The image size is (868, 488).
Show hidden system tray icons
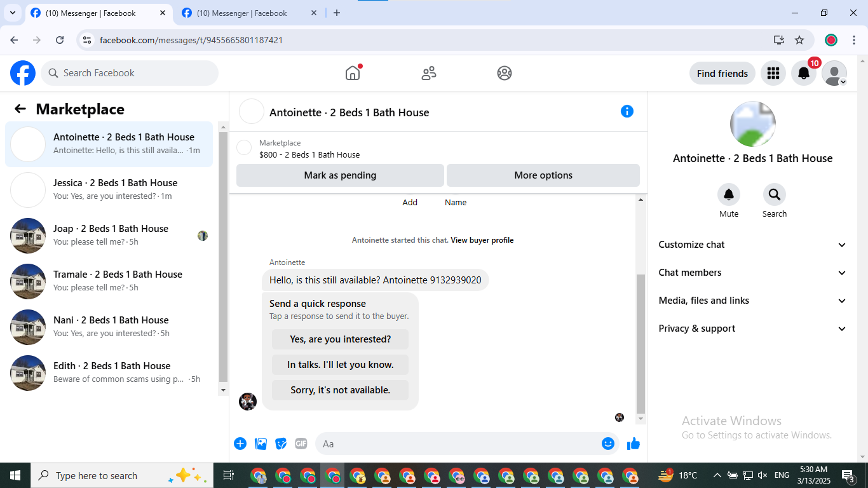point(717,475)
